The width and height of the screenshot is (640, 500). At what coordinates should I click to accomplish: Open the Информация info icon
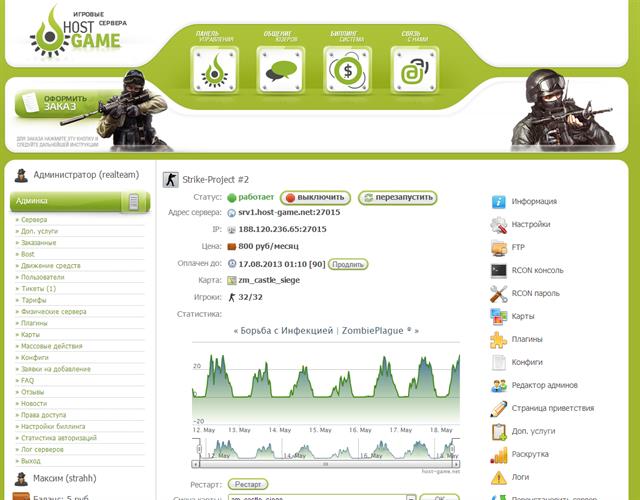tap(499, 201)
